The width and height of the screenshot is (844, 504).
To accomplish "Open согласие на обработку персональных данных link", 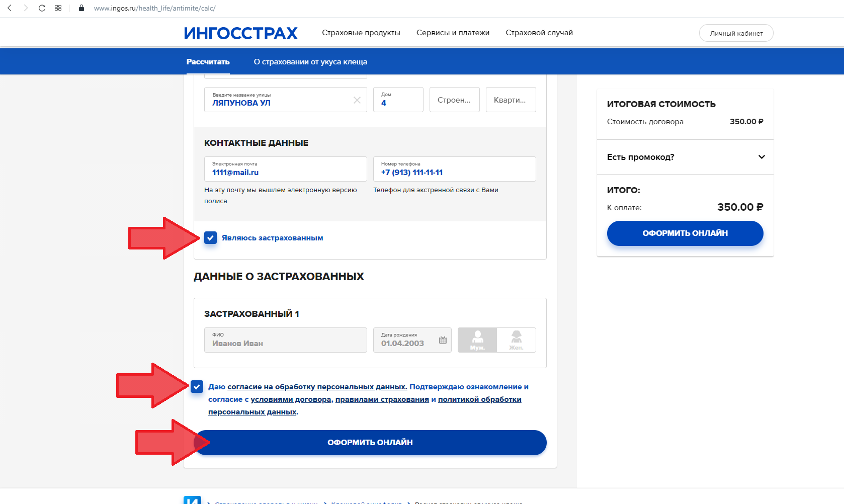I will 317,387.
